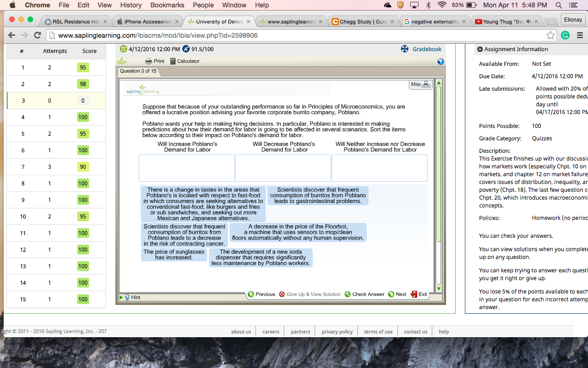Click the 'Will Increase Poblano's Demand' drop box

[187, 168]
